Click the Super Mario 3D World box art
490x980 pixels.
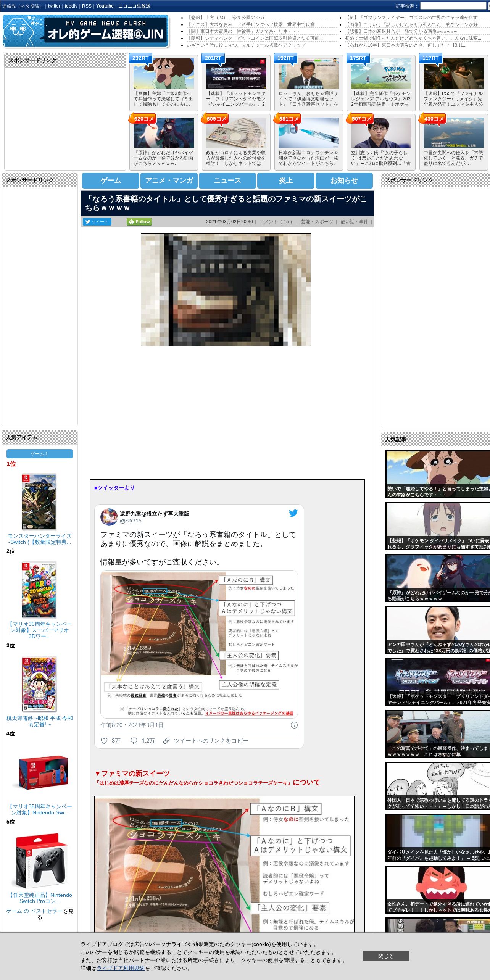(39, 590)
